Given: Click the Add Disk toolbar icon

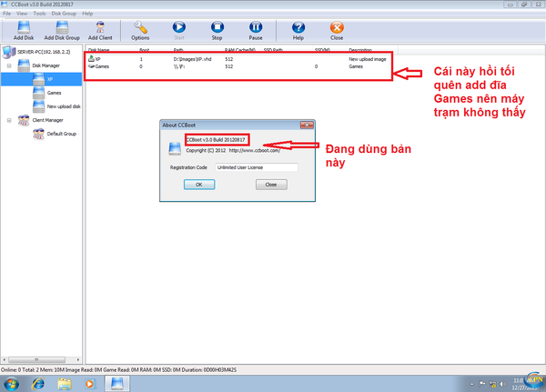Looking at the screenshot, I should click(x=24, y=31).
